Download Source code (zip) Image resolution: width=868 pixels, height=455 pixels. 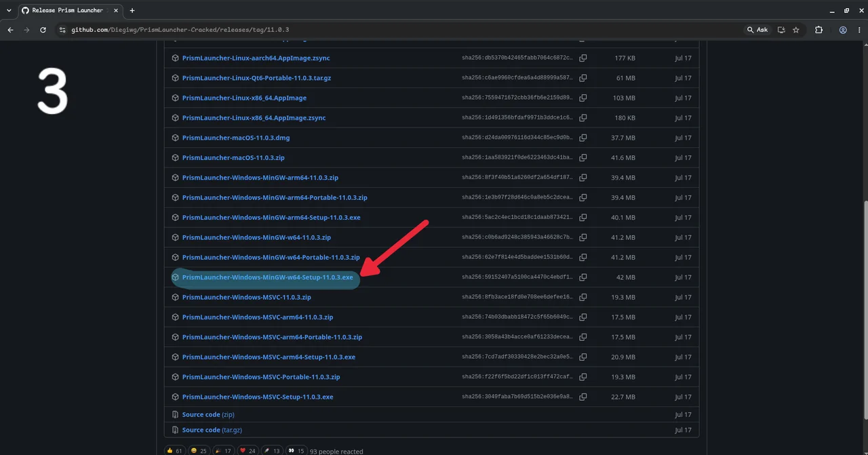coord(208,414)
